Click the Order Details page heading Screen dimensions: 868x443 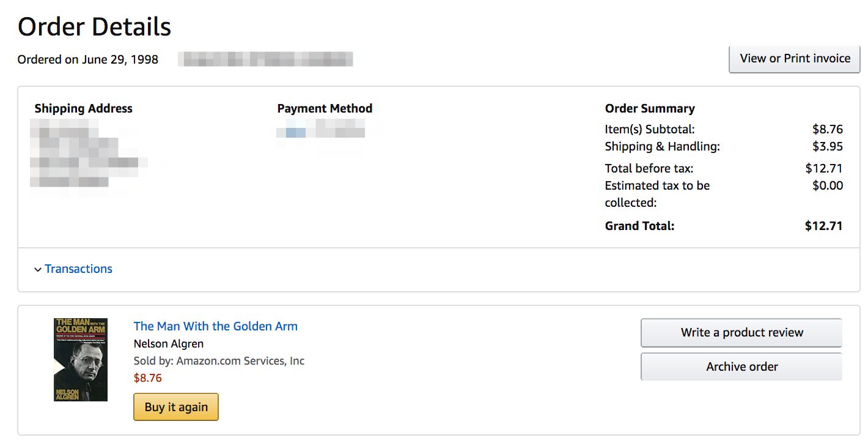[x=95, y=27]
